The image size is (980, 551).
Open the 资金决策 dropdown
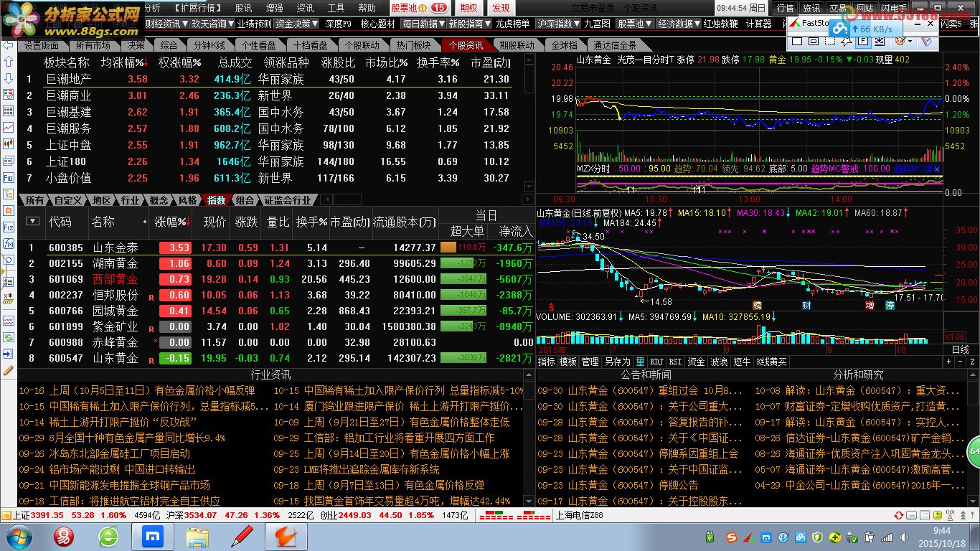pos(296,24)
